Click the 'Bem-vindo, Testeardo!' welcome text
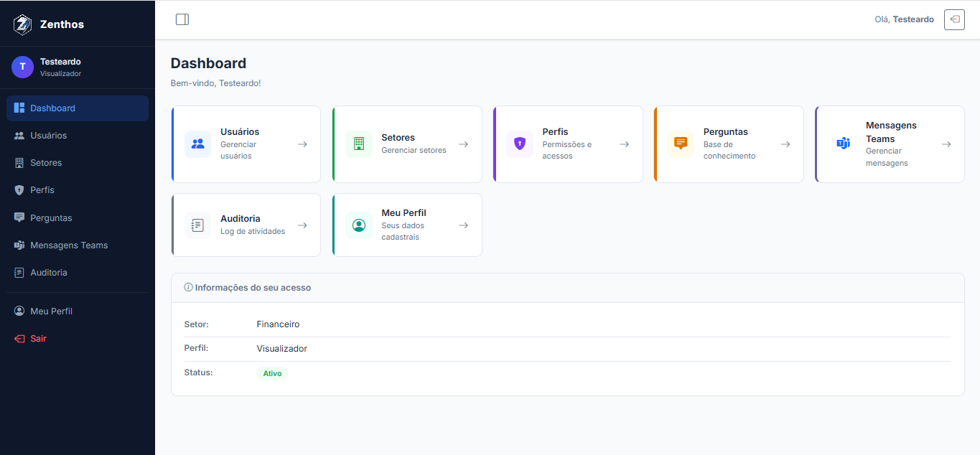This screenshot has width=980, height=455. (x=216, y=83)
